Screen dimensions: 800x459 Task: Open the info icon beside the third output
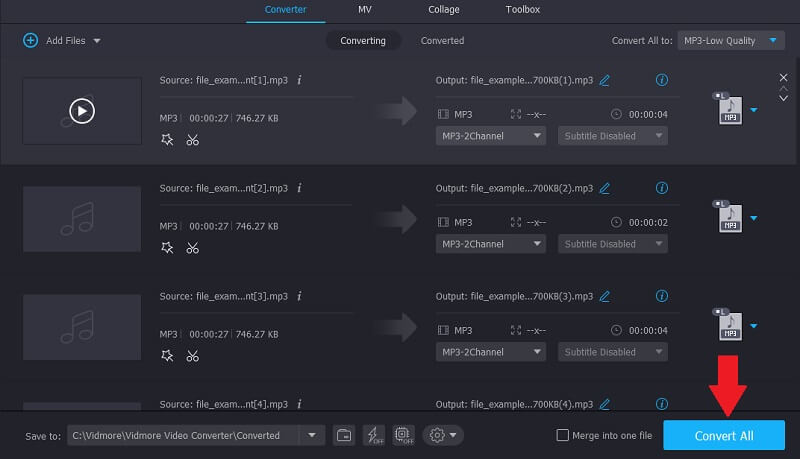coord(661,296)
